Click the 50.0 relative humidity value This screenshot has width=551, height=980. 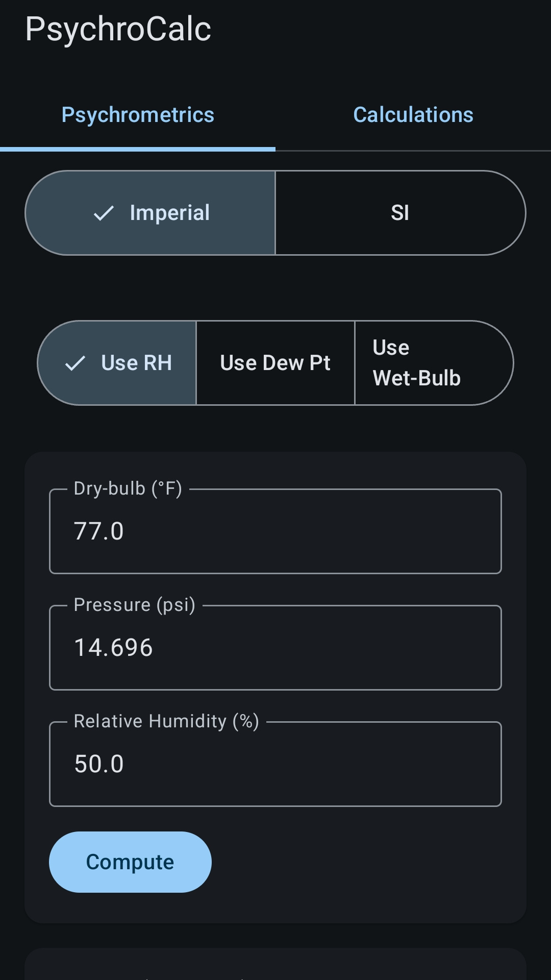point(98,764)
